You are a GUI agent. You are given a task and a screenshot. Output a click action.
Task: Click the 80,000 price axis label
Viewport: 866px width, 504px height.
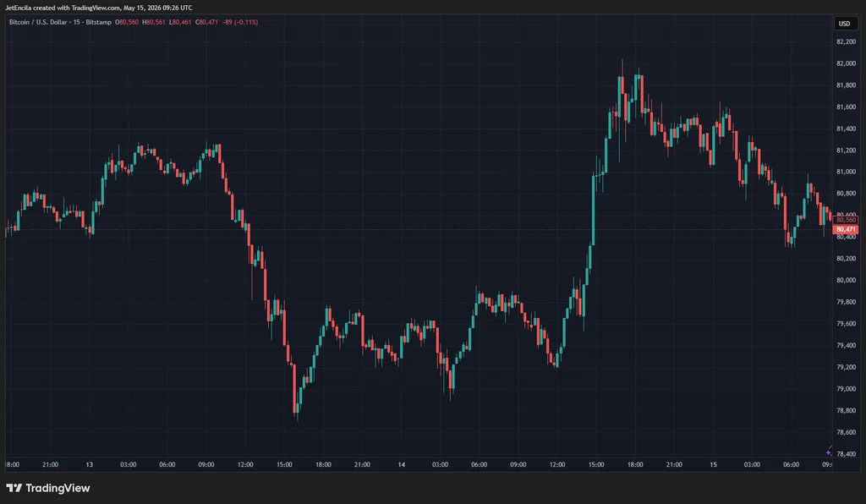coord(846,280)
